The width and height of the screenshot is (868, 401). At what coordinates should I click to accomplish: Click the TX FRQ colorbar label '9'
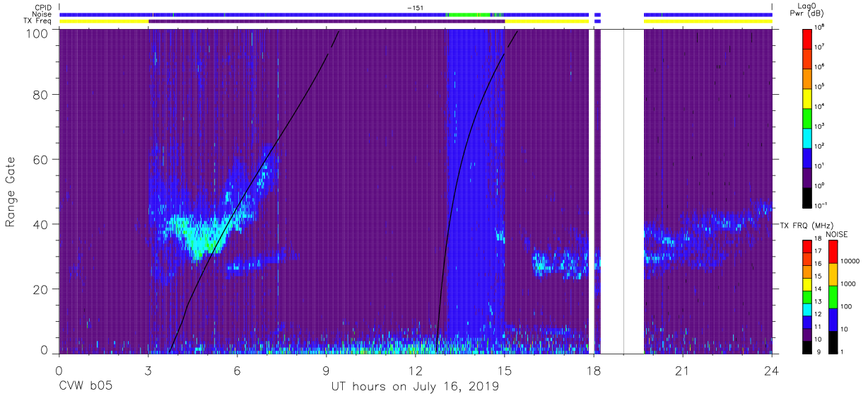(x=820, y=351)
